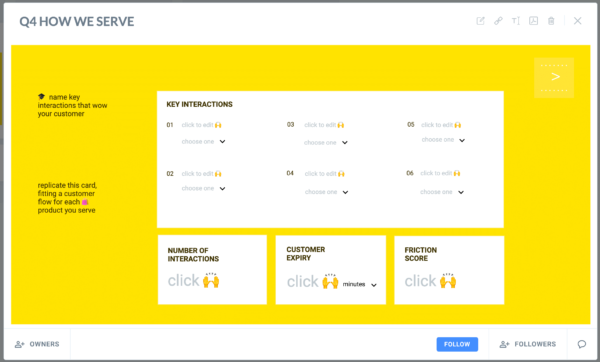This screenshot has height=362, width=600.
Task: Edit interaction 01 text field
Action: click(x=202, y=125)
